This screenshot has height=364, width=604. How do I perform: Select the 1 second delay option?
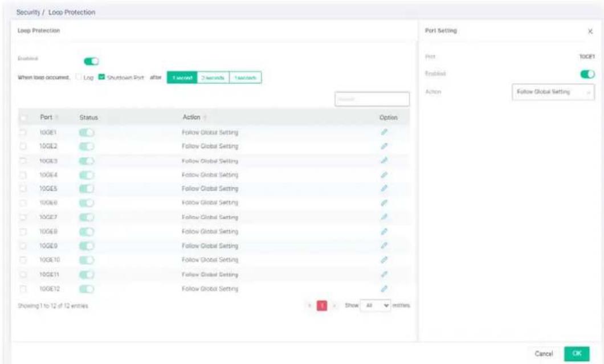(182, 77)
